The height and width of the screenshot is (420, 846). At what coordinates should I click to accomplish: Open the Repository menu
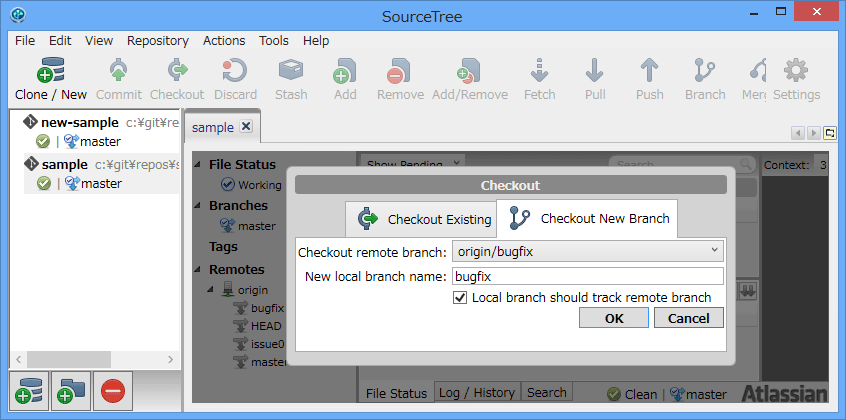point(158,40)
